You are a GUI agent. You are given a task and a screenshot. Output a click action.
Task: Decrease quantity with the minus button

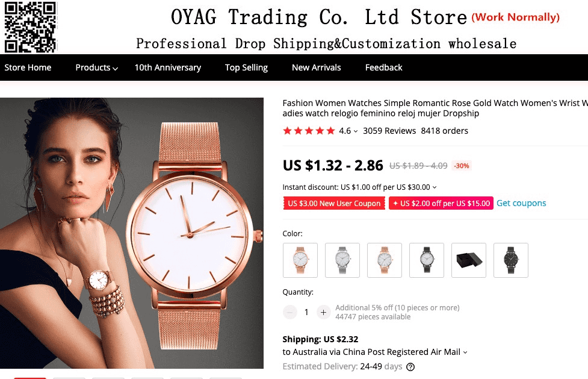(289, 312)
